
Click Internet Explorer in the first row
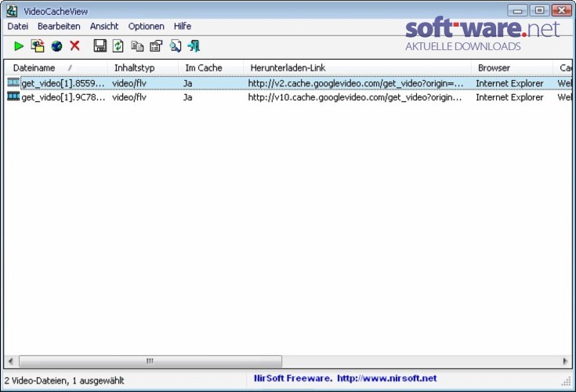509,83
